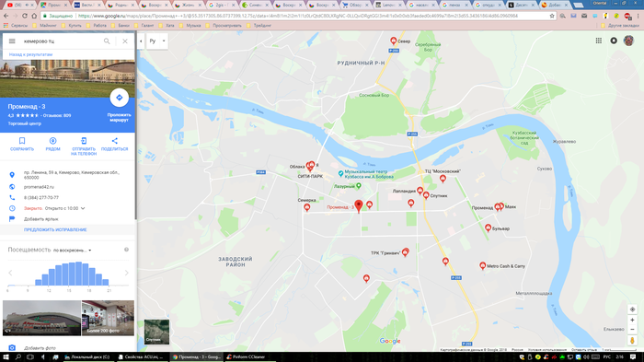This screenshot has height=362, width=644.
Task: Go back via Назад к результатам link
Action: (30, 54)
